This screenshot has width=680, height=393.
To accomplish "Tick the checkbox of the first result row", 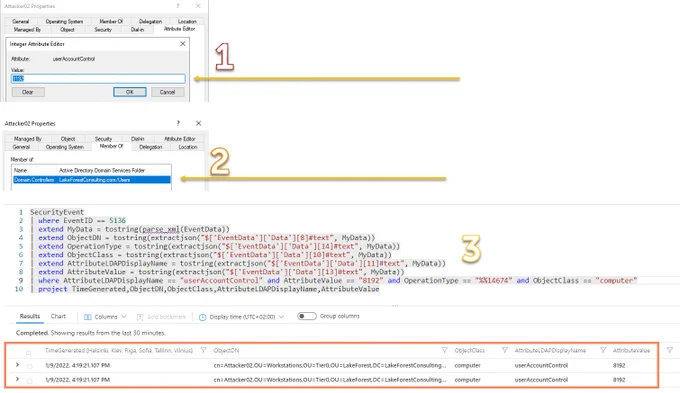I will [30, 366].
